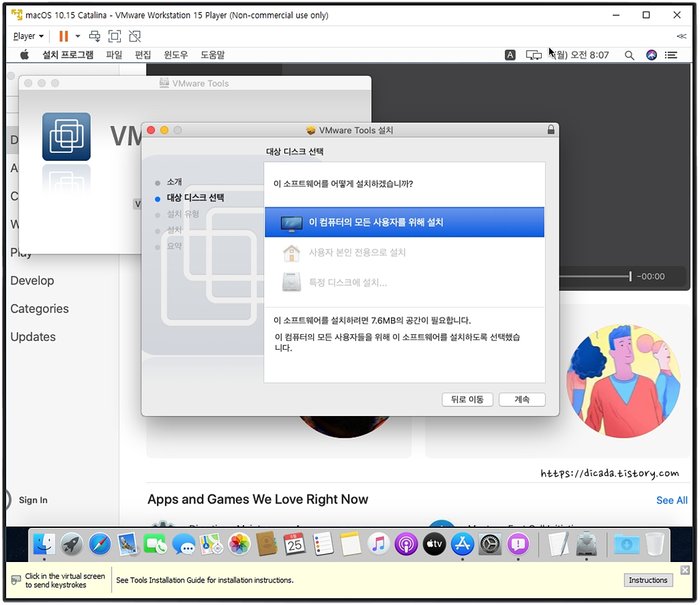Open Podcasts from the Dock
This screenshot has width=700, height=605.
[406, 544]
